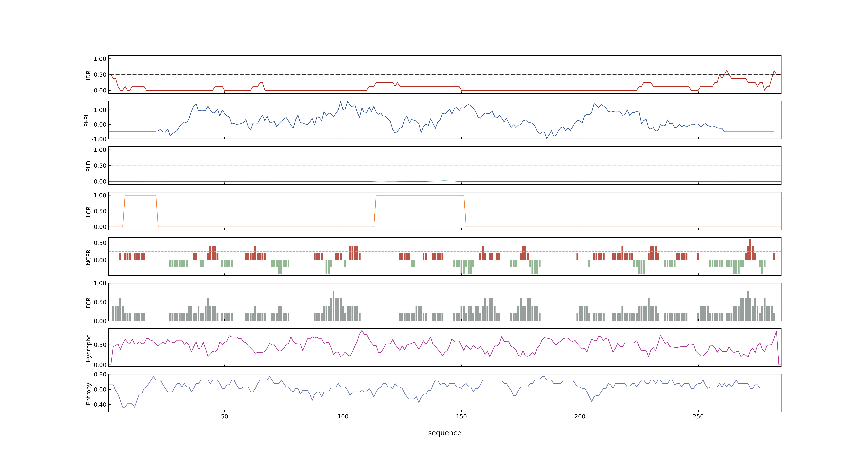Image resolution: width=868 pixels, height=463 pixels.
Task: Click the wide LCR plateau before position 150
Action: 420,195
